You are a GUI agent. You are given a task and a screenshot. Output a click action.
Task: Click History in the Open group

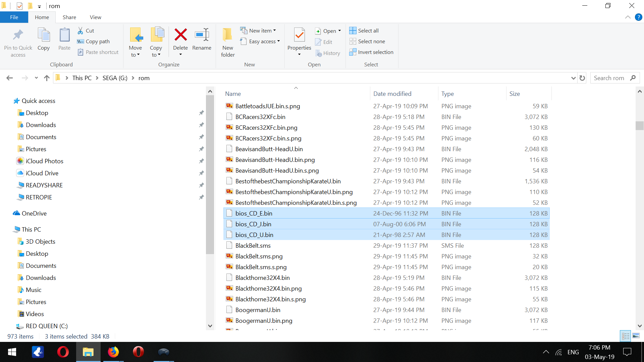click(x=328, y=53)
